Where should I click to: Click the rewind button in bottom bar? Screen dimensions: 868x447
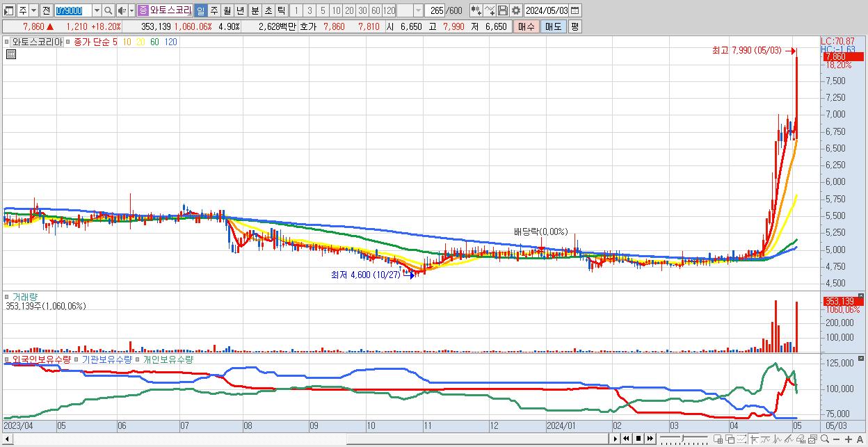coord(626,439)
